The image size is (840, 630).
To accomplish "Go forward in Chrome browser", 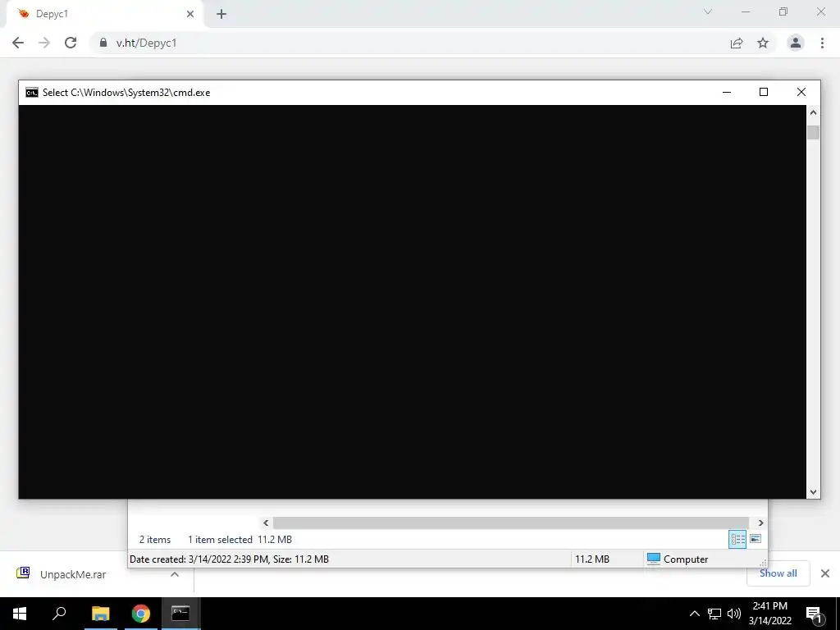I will click(x=44, y=43).
